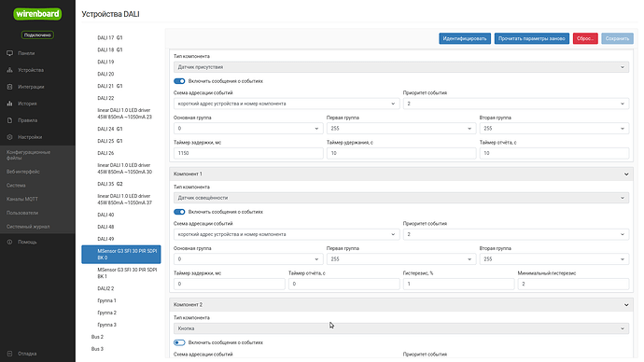Viewport: 644px width, 362px height.
Task: Open Приоритет события dropdown in Компонент 1
Action: (515, 234)
